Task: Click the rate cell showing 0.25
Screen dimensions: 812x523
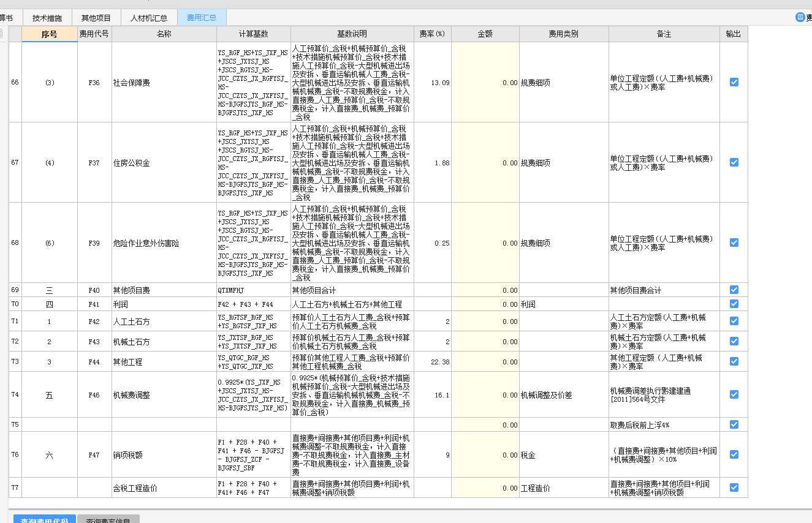Action: pos(432,243)
